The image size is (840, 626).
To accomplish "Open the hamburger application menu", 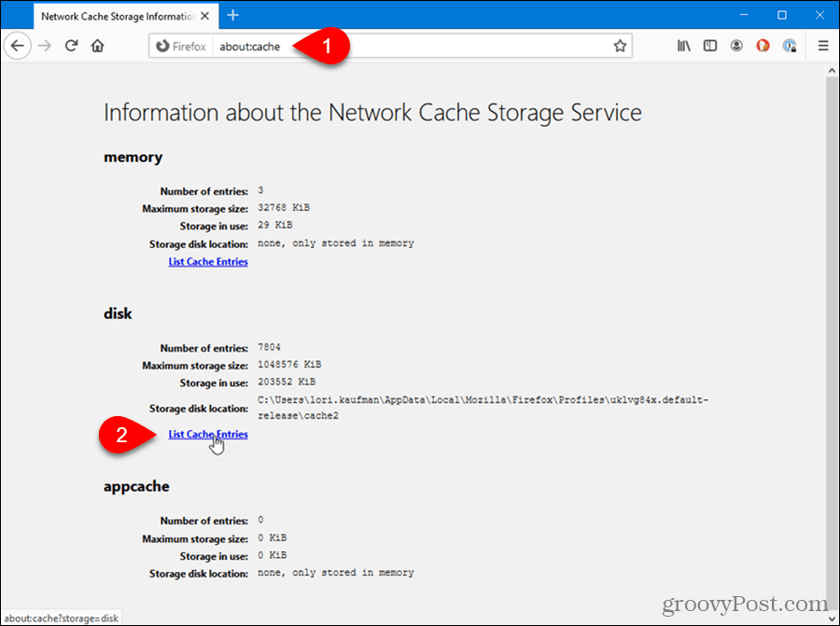I will tap(823, 46).
